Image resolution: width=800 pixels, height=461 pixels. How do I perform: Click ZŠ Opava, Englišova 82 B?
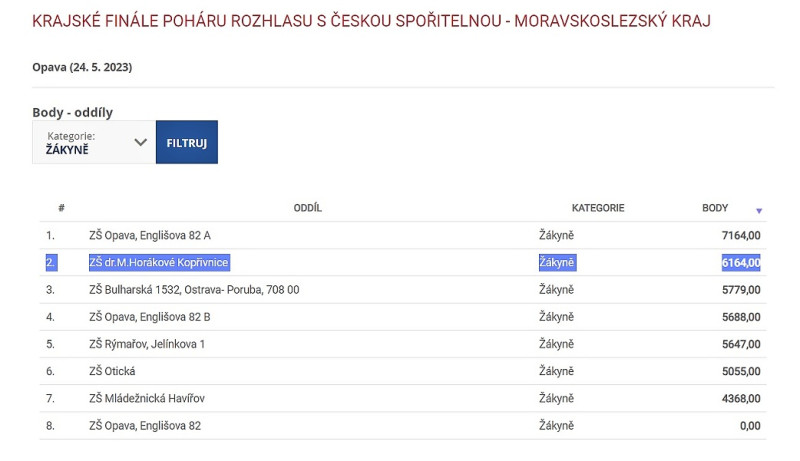coord(150,317)
